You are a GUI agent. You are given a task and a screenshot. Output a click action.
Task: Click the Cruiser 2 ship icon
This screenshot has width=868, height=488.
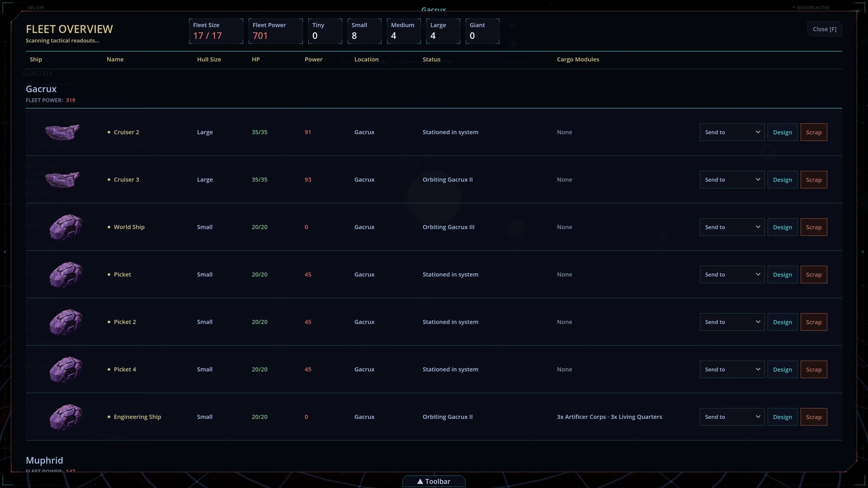62,132
